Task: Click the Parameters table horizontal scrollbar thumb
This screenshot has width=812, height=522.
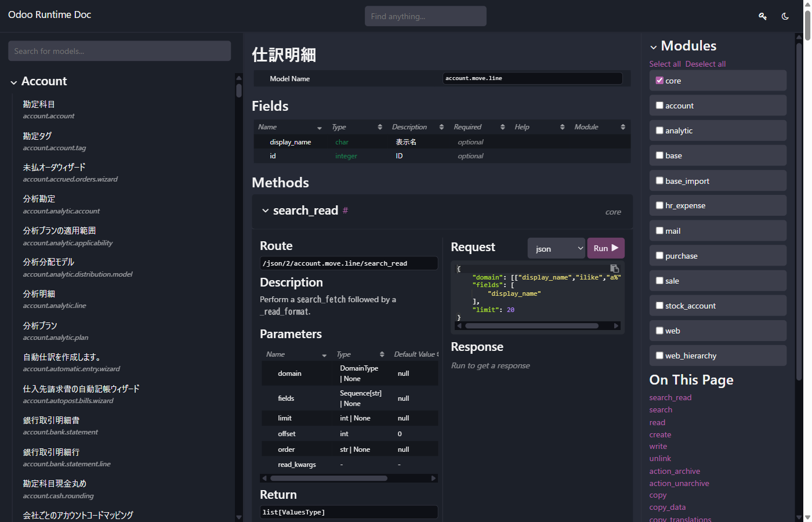Action: click(x=329, y=478)
